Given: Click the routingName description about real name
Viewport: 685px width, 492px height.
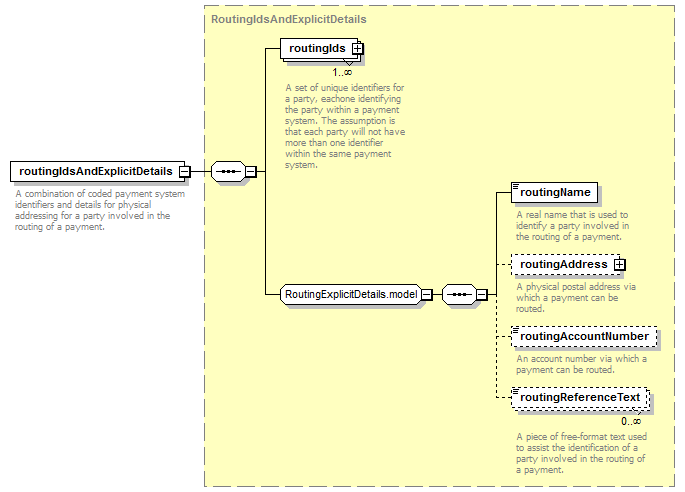Looking at the screenshot, I should coord(573,226).
